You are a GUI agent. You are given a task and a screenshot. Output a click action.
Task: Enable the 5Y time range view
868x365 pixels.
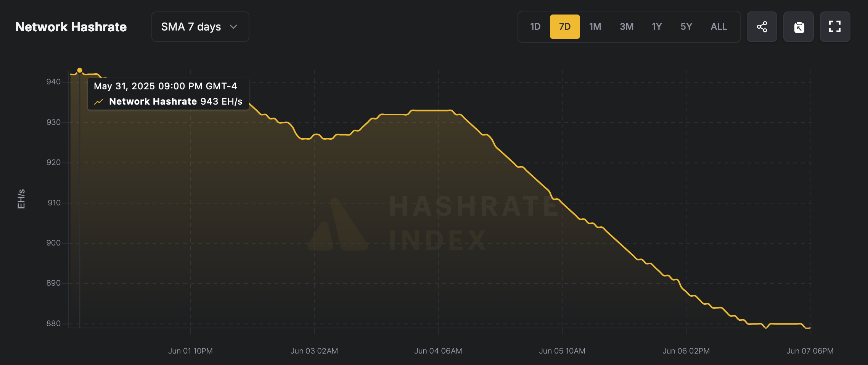[x=686, y=26]
